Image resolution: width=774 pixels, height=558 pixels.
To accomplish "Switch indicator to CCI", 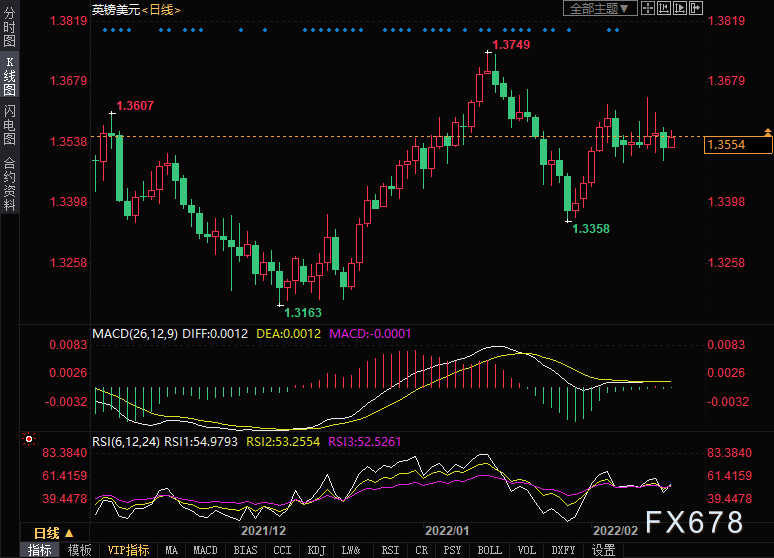I will point(282,550).
